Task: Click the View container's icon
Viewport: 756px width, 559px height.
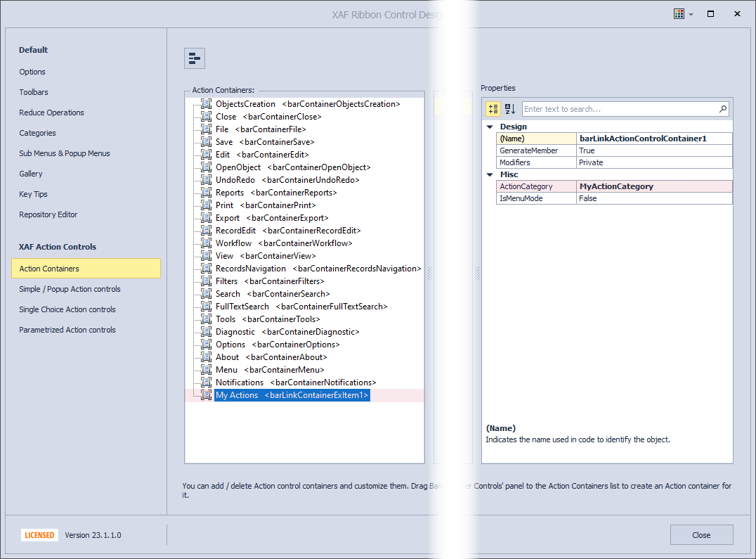Action: tap(207, 256)
